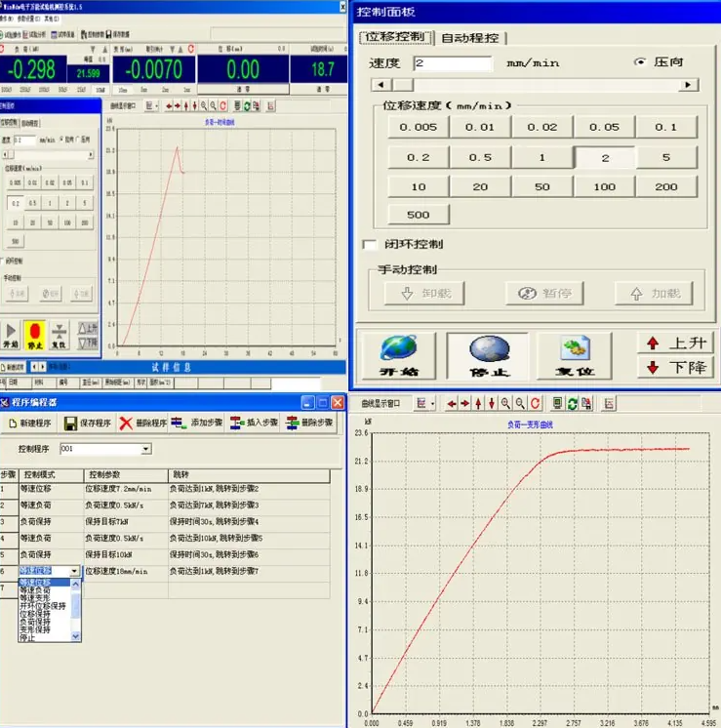This screenshot has width=721, height=728.
Task: Open the 位移控制 tab in the large control panel
Action: (x=395, y=38)
